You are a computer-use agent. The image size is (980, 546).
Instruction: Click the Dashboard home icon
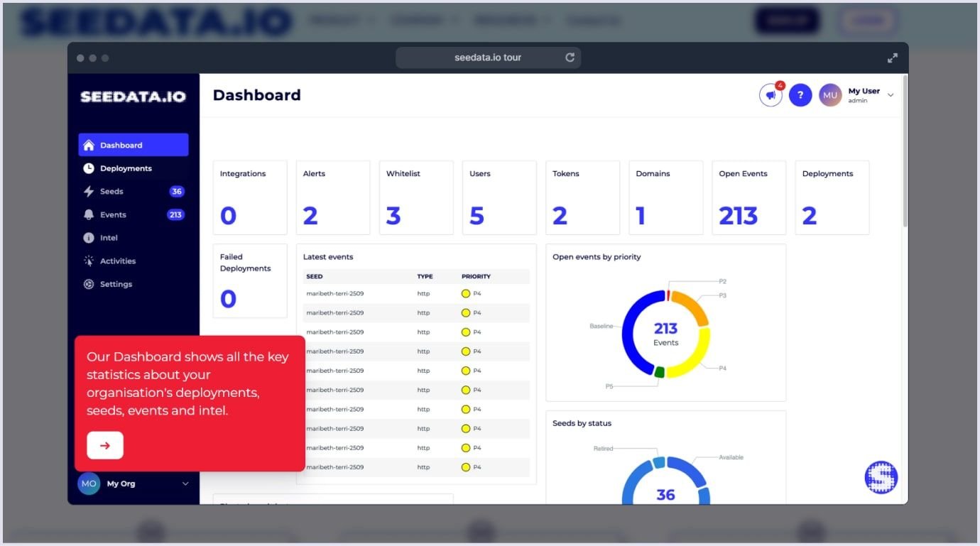point(89,145)
